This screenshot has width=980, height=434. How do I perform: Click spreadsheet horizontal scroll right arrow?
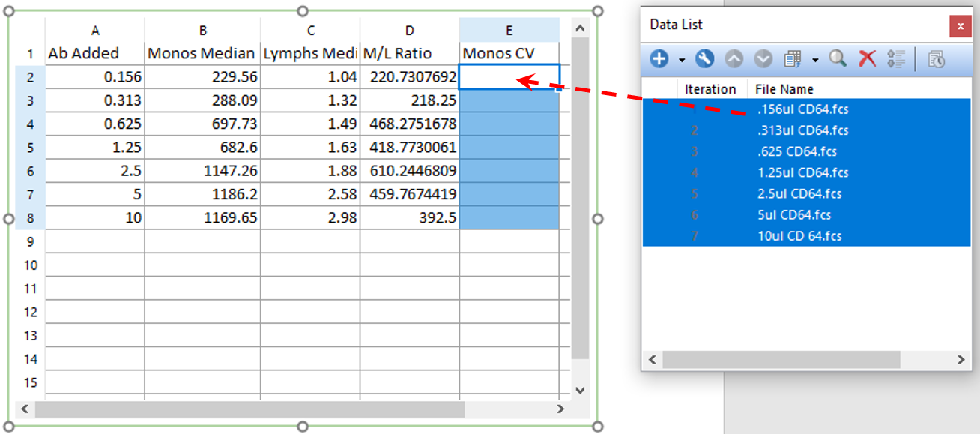tap(560, 409)
